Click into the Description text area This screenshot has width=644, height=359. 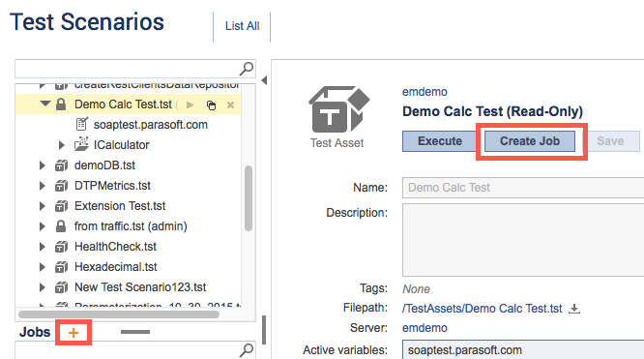point(523,240)
